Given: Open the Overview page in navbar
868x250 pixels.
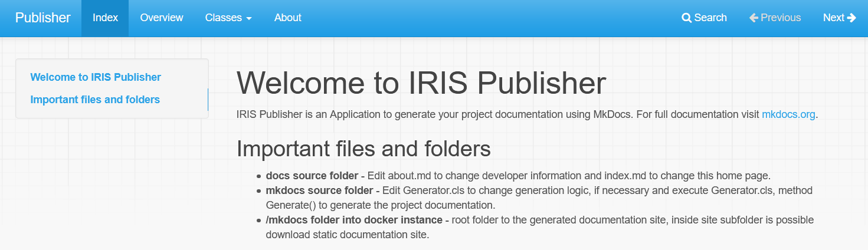Looking at the screenshot, I should [162, 18].
